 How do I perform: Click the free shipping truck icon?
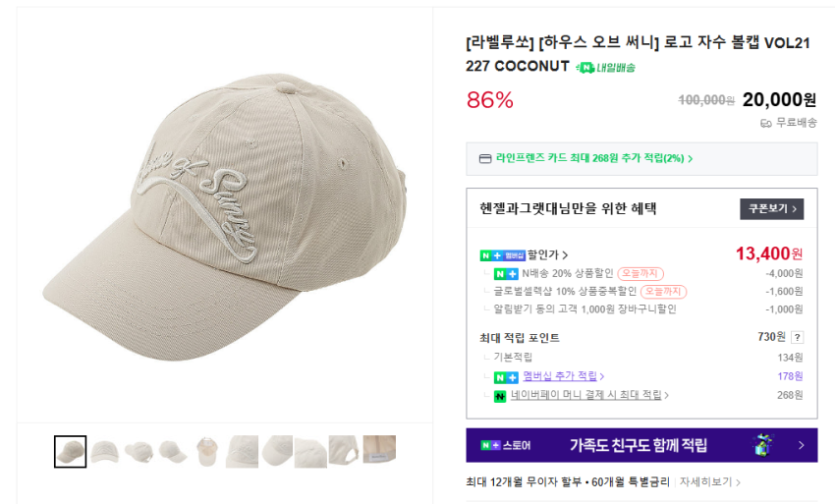(766, 123)
